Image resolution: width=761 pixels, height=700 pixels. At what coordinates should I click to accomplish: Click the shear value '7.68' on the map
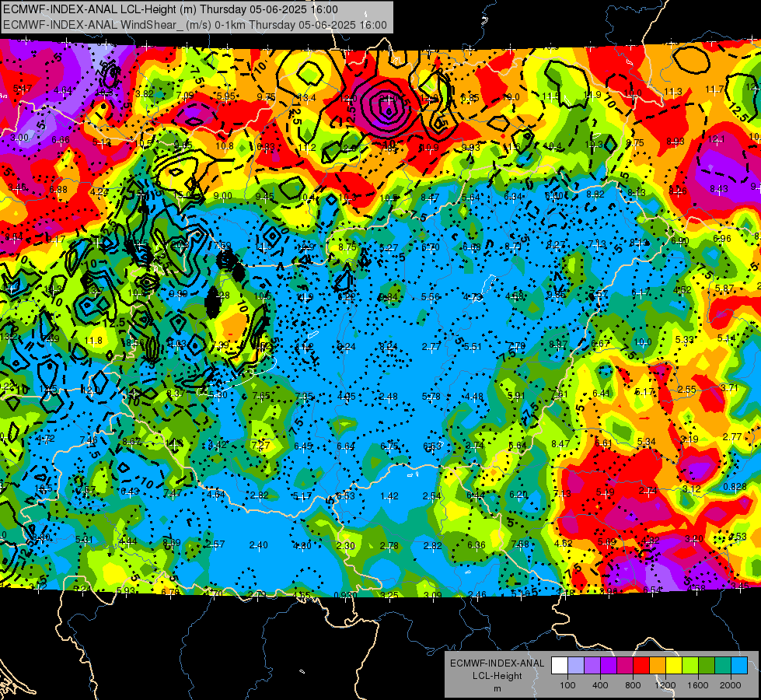pos(520,544)
